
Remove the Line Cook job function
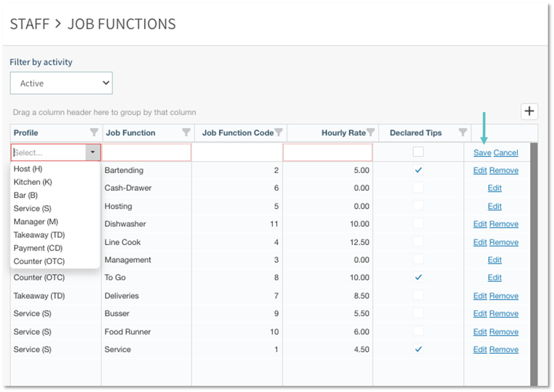click(504, 242)
